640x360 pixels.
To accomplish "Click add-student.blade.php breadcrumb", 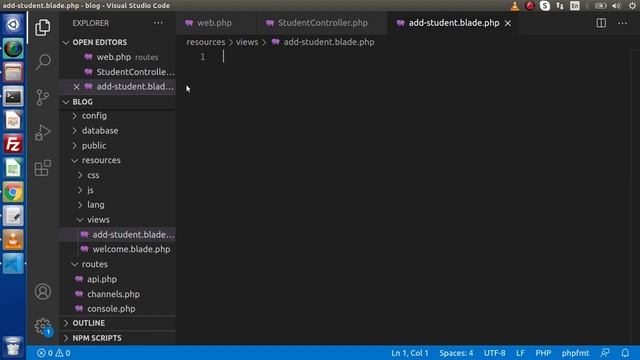I will point(329,42).
